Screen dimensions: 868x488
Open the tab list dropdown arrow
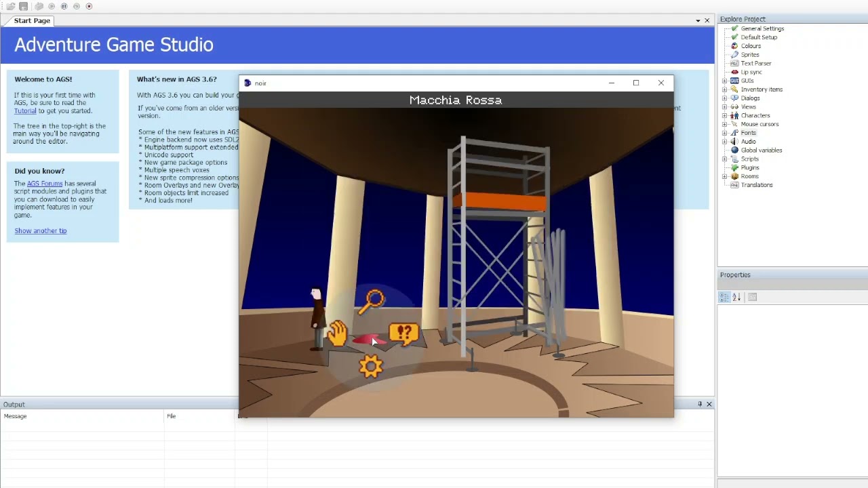coord(698,21)
